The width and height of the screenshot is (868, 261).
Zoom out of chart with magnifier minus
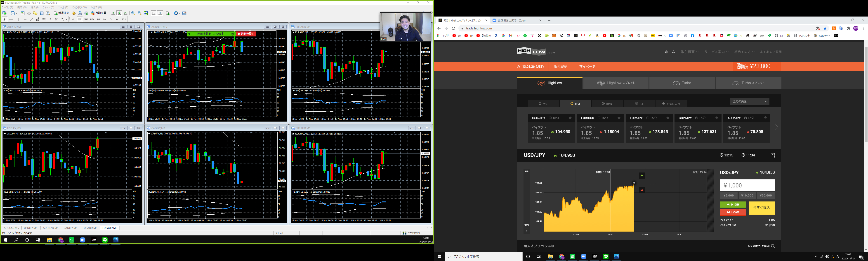click(139, 13)
